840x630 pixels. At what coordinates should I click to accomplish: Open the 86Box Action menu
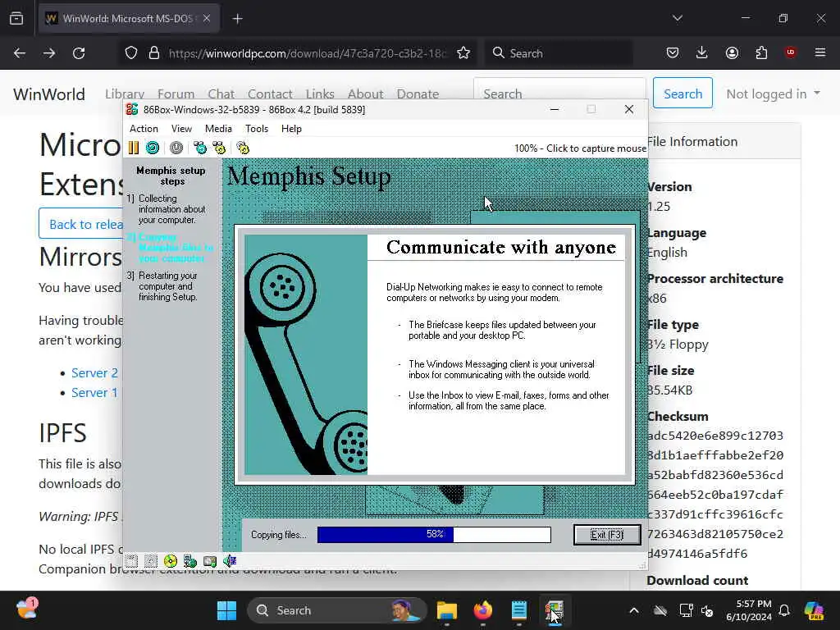[144, 129]
